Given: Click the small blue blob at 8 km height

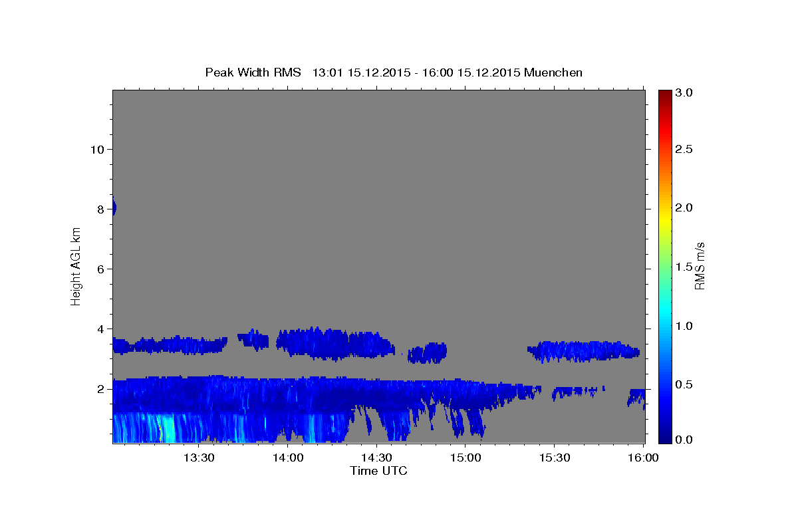Looking at the screenshot, I should 114,207.
